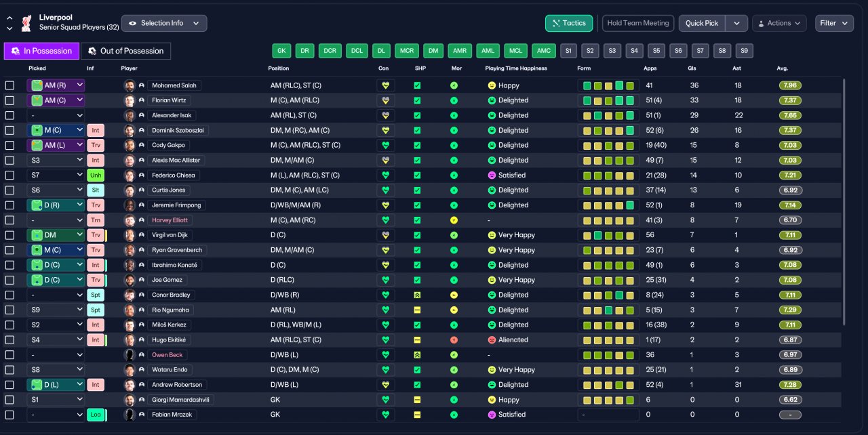
Task: Click Federico Chiesa's satisfied face icon
Action: click(x=492, y=175)
